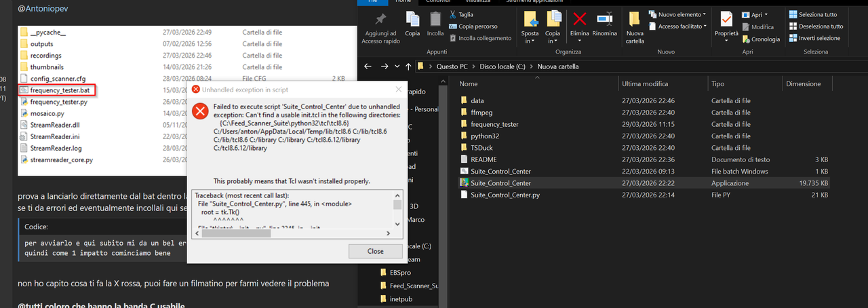Click the Rinomina icon

[605, 19]
